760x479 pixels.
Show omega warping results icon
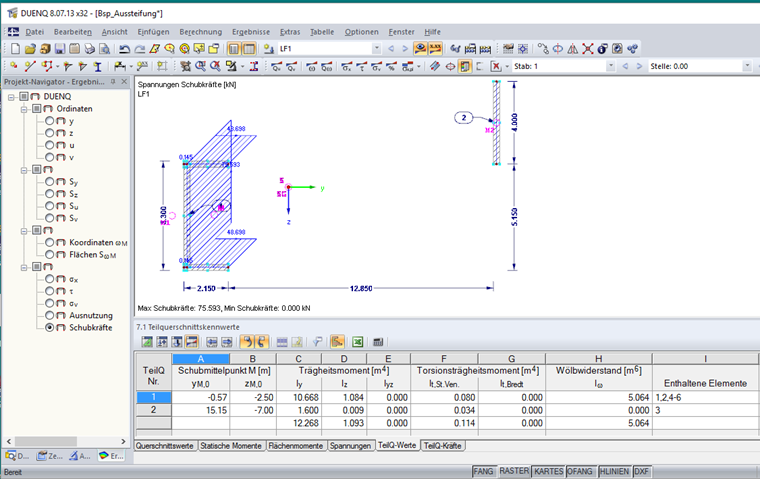point(311,66)
